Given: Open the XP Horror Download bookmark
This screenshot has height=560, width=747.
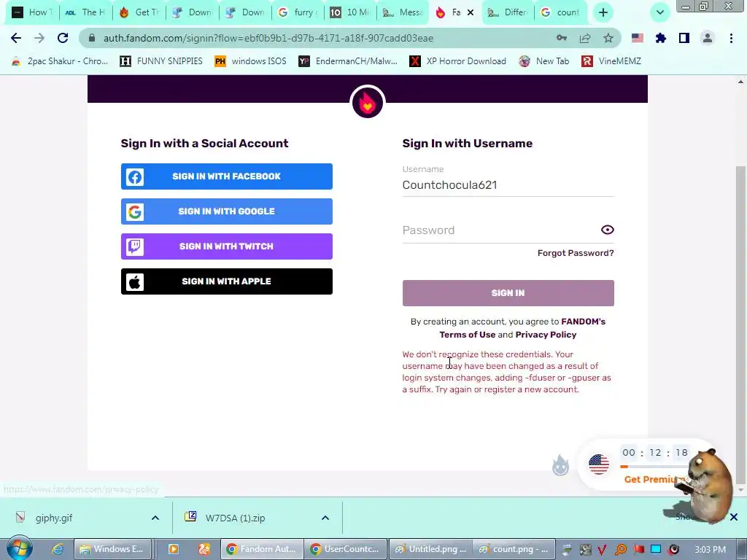Looking at the screenshot, I should [x=458, y=61].
